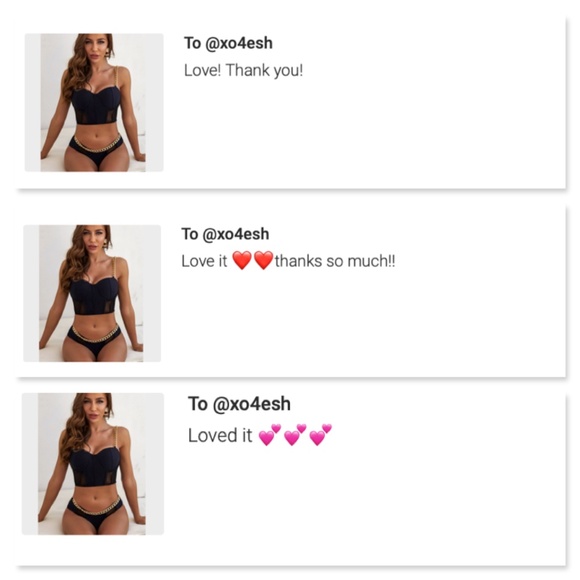Click the first pink two-hearts emoji
The image size is (580, 580).
270,435
